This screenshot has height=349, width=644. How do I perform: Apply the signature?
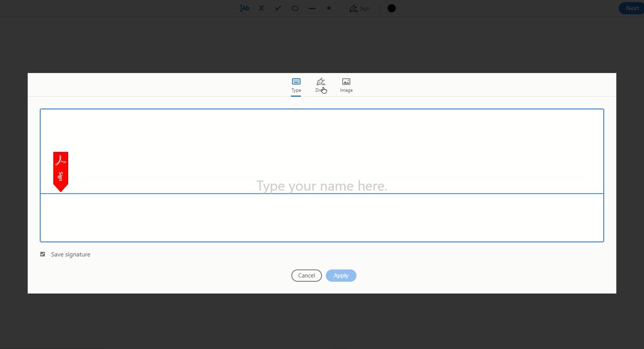(341, 275)
